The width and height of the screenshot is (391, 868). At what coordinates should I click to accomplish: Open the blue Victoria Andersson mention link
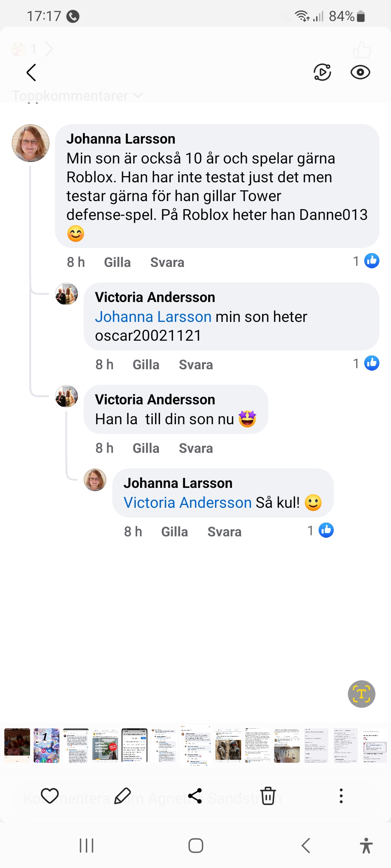point(188,503)
